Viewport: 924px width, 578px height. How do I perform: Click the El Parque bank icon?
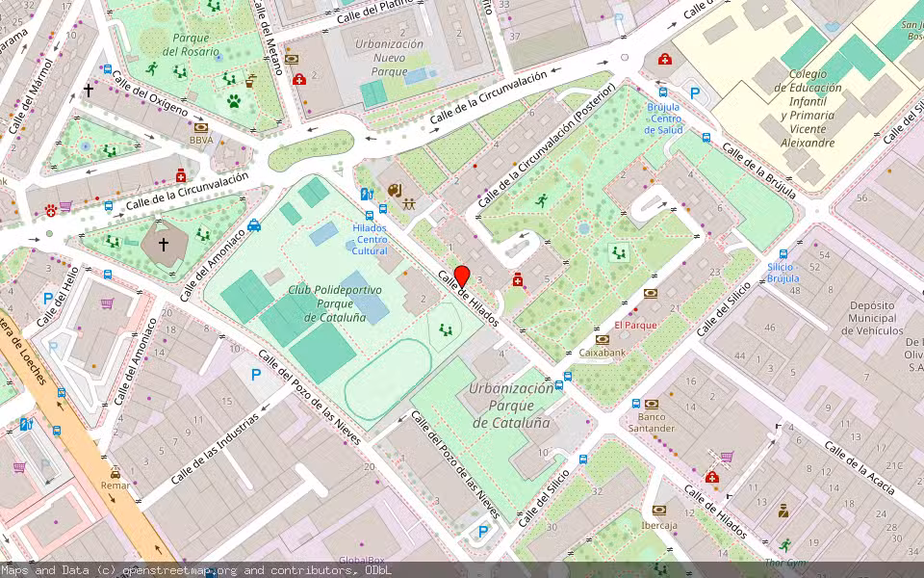coord(652,293)
